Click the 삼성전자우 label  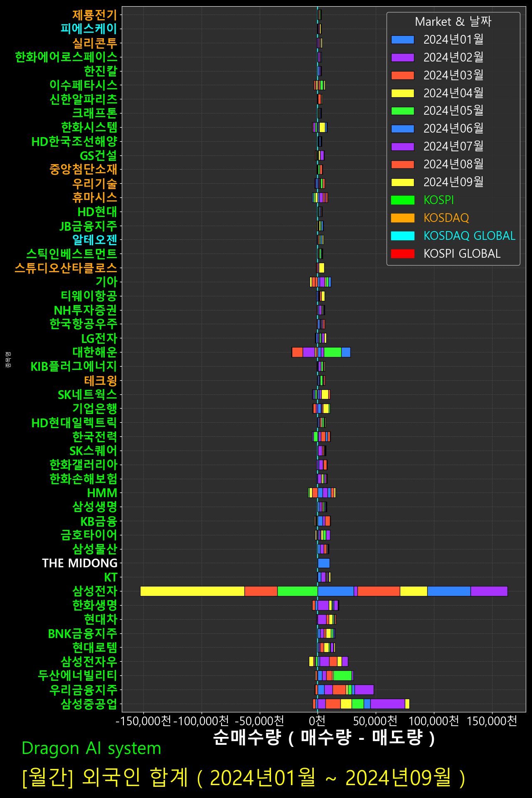tap(89, 662)
